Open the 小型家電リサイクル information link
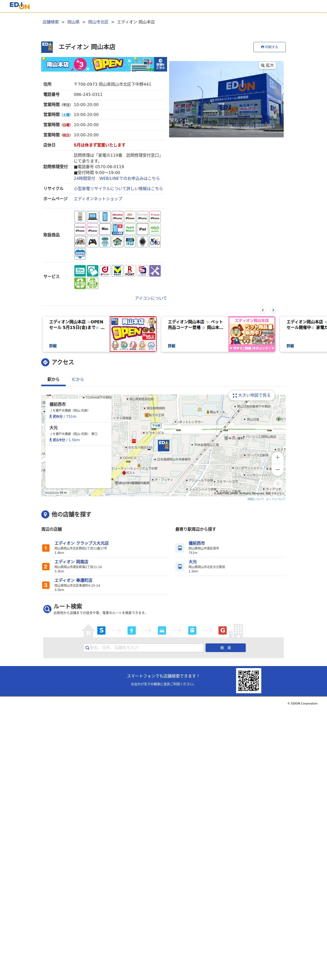 118,188
